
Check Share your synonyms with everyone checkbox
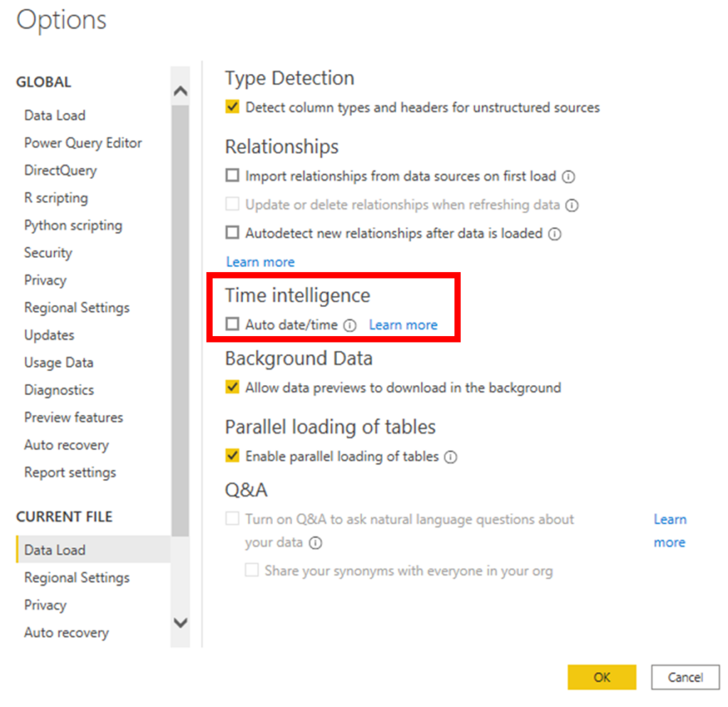tap(252, 570)
